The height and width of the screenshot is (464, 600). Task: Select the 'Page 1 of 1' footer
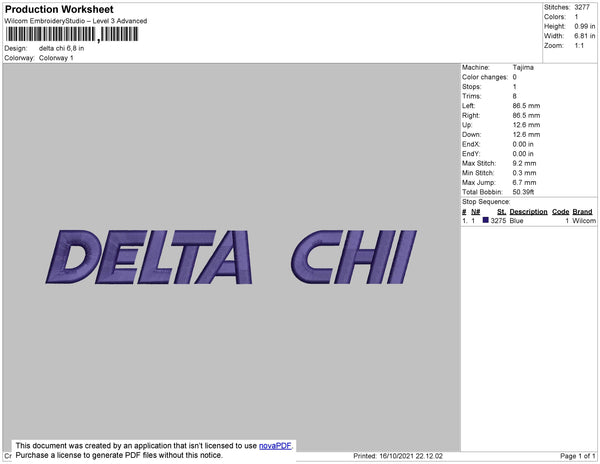point(578,456)
